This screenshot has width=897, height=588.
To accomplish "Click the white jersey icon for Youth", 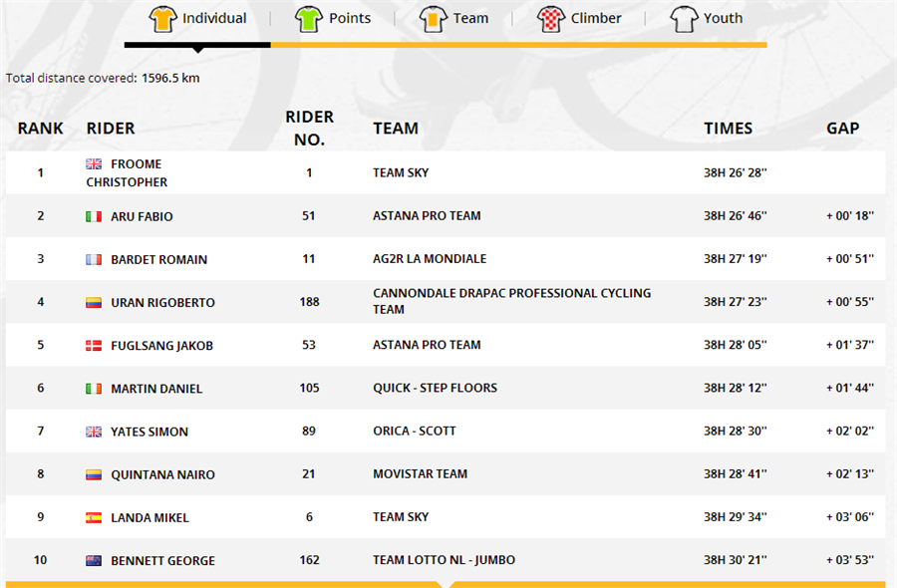I will coord(684,18).
